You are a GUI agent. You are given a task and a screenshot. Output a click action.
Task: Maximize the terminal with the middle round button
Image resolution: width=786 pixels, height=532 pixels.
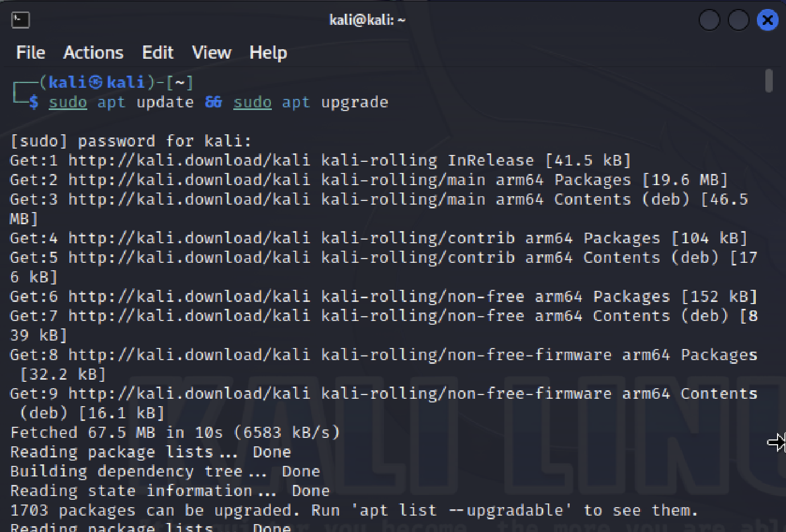738,21
